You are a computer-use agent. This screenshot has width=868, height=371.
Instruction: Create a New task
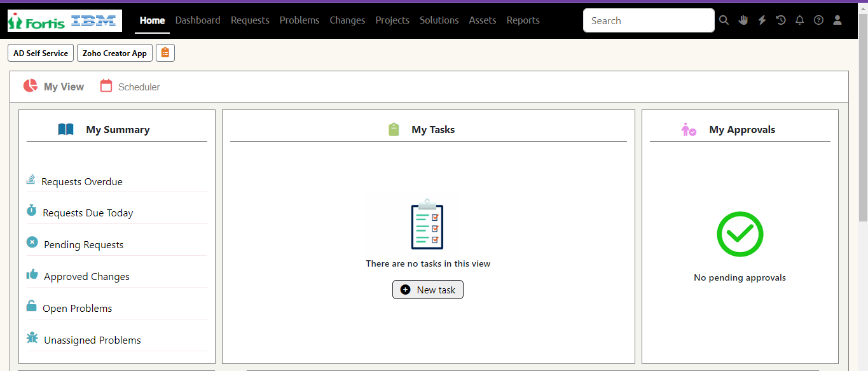click(428, 290)
